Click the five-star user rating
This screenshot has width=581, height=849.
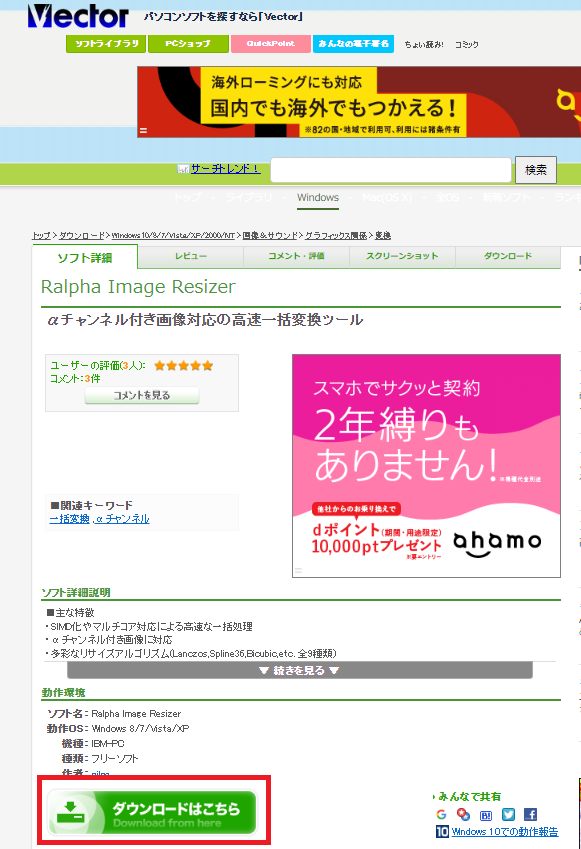184,365
